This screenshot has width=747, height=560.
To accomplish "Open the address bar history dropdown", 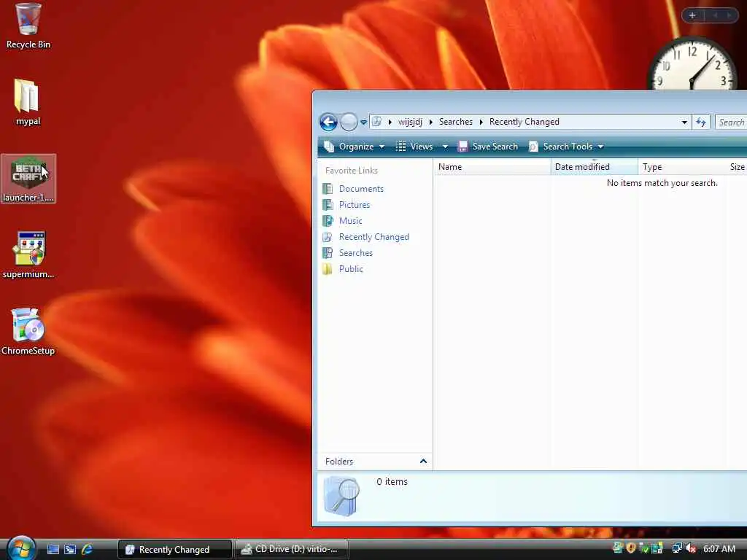I will [684, 122].
